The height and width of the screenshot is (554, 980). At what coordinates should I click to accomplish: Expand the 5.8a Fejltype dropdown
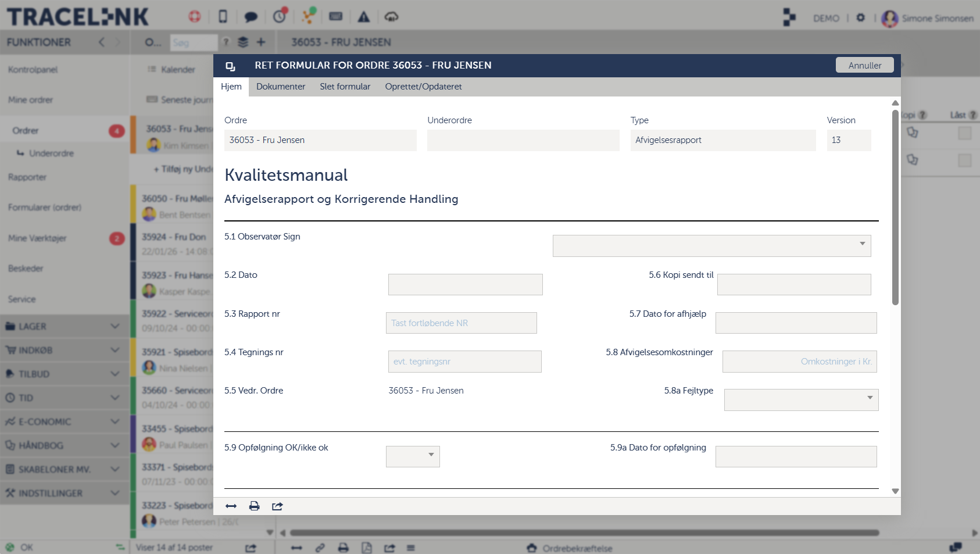click(801, 400)
